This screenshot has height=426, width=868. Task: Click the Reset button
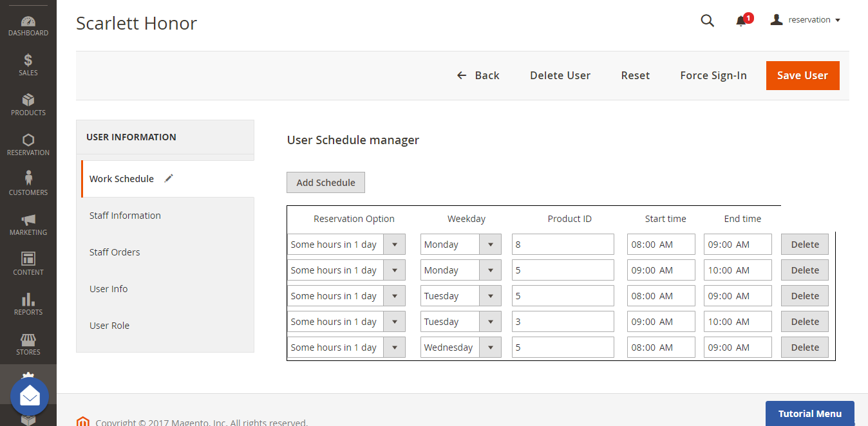coord(636,75)
